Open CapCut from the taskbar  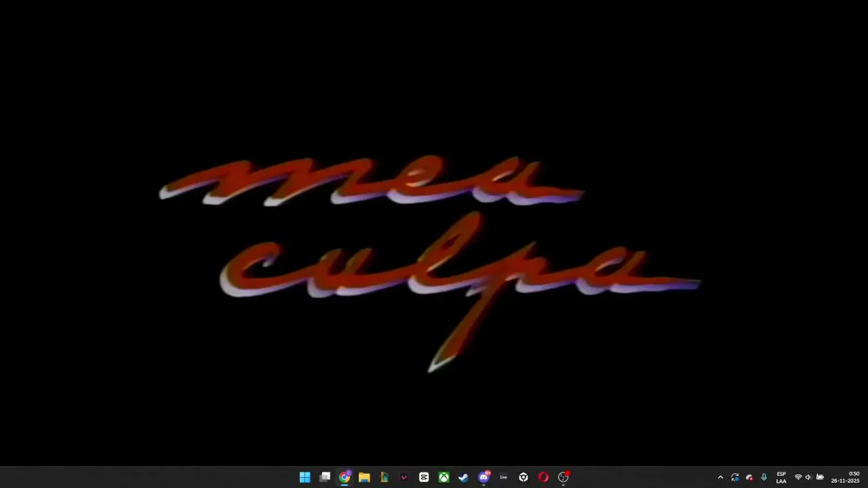(x=424, y=477)
